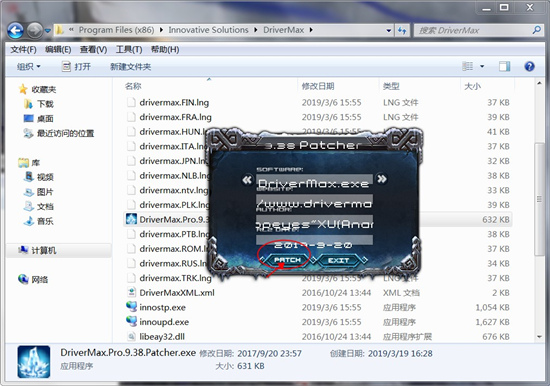Toggle the preview pane icon

point(504,66)
